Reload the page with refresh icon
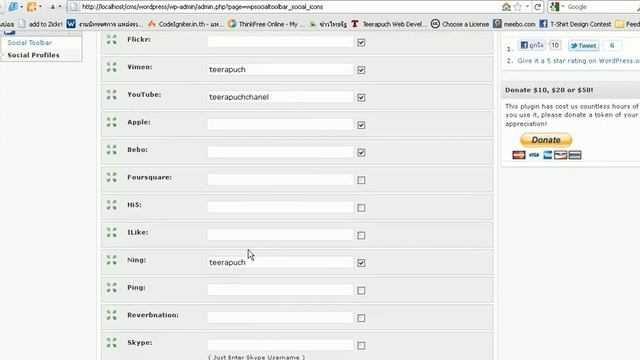This screenshot has height=360, width=640. click(x=538, y=7)
